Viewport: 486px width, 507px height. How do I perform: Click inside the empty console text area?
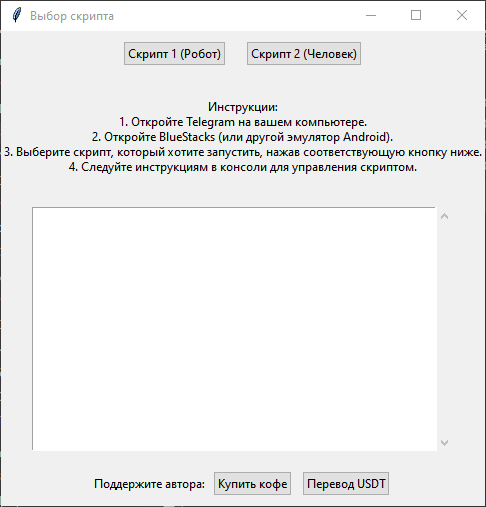pos(235,329)
